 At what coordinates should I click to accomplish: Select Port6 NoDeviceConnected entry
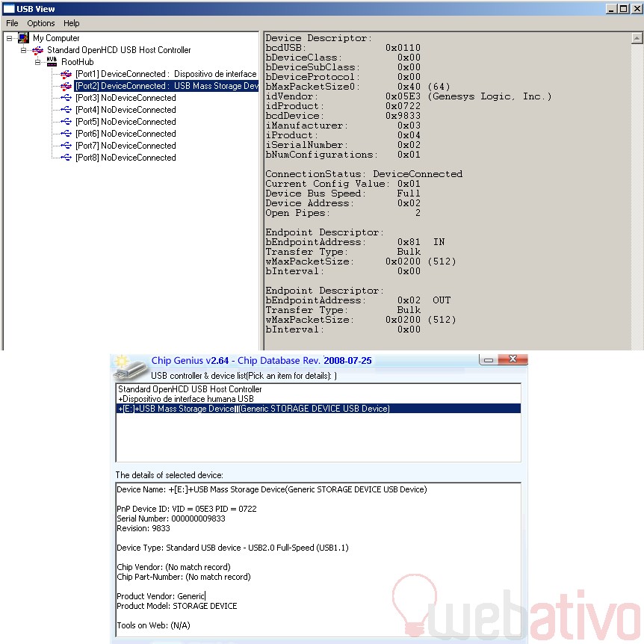[126, 134]
